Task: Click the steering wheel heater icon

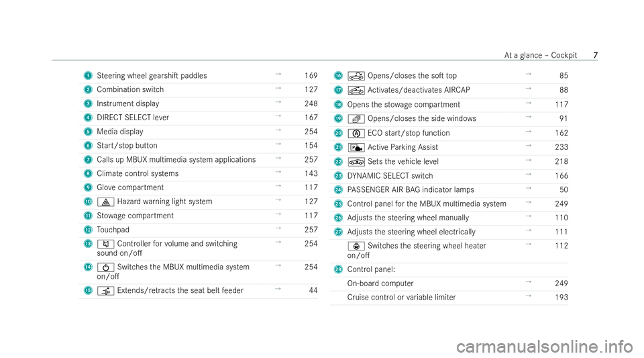Action: point(356,247)
